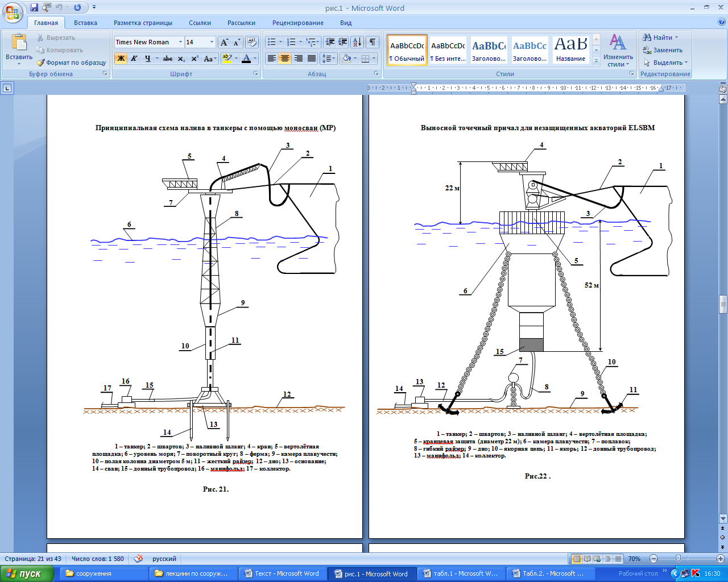The height and width of the screenshot is (582, 728).
Task: Click the Increase Indent icon
Action: [342, 42]
